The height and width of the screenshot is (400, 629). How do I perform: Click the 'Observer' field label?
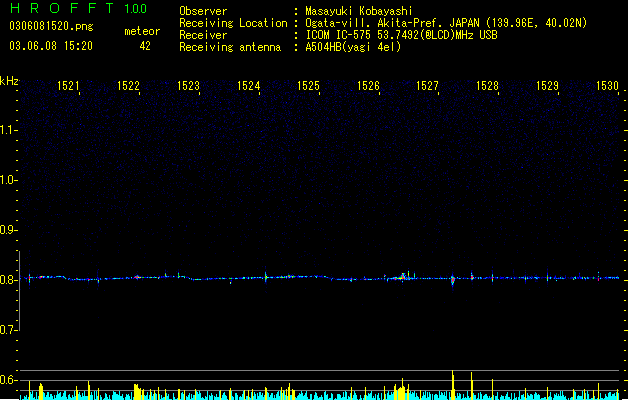pos(203,11)
